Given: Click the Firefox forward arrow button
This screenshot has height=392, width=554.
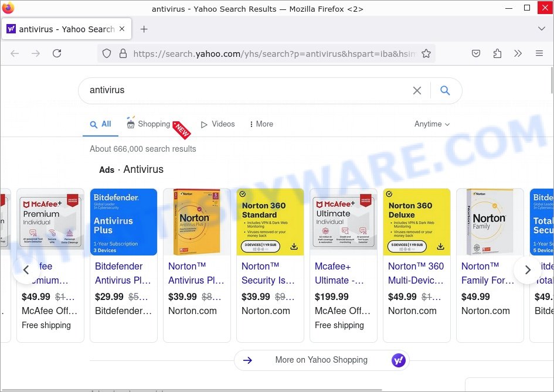Looking at the screenshot, I should pyautogui.click(x=36, y=53).
